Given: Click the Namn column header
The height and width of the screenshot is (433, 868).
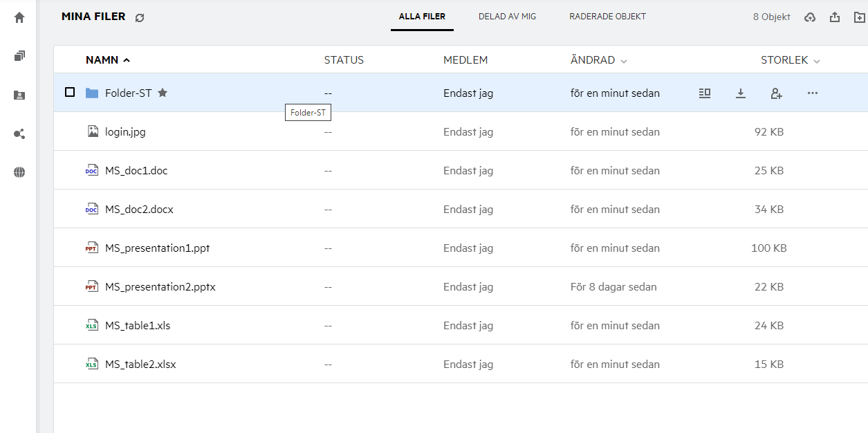Looking at the screenshot, I should point(102,60).
